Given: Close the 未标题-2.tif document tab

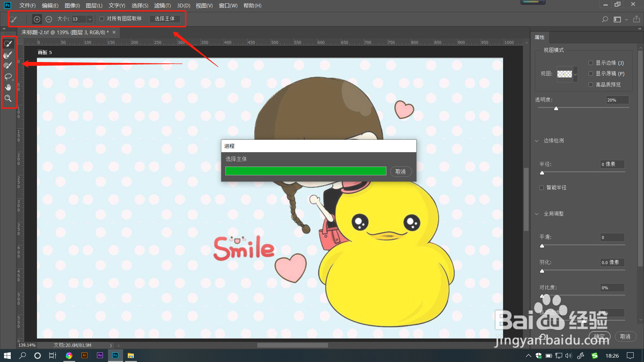Looking at the screenshot, I should [114, 32].
